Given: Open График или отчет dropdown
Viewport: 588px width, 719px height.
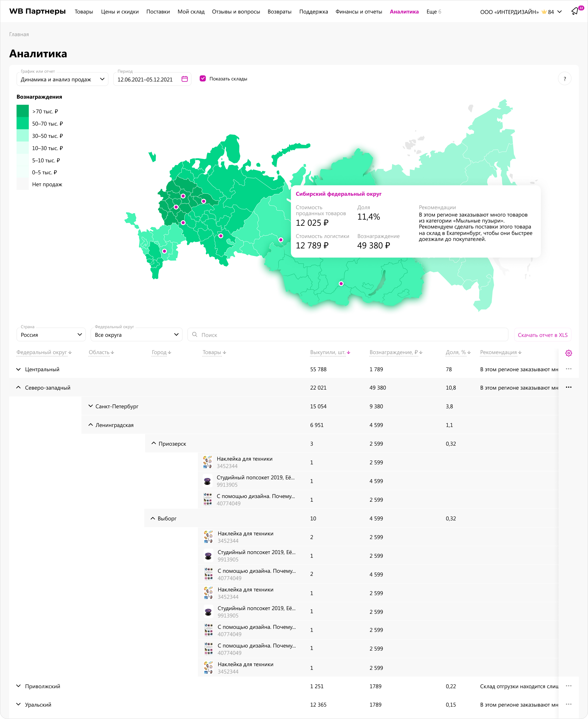Looking at the screenshot, I should pyautogui.click(x=62, y=79).
